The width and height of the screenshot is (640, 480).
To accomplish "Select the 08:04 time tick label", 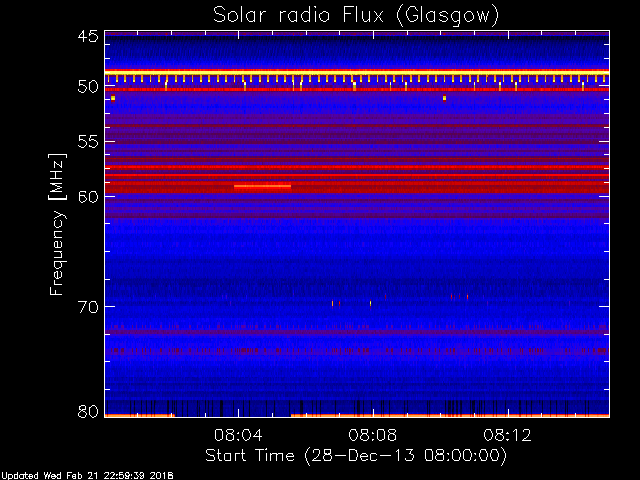I will pos(238,435).
